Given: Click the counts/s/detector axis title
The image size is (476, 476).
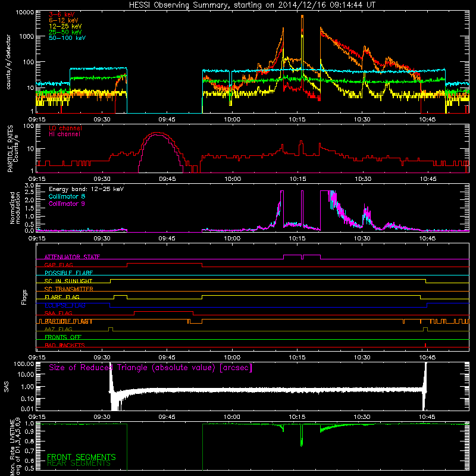Looking at the screenshot, I should coord(8,62).
